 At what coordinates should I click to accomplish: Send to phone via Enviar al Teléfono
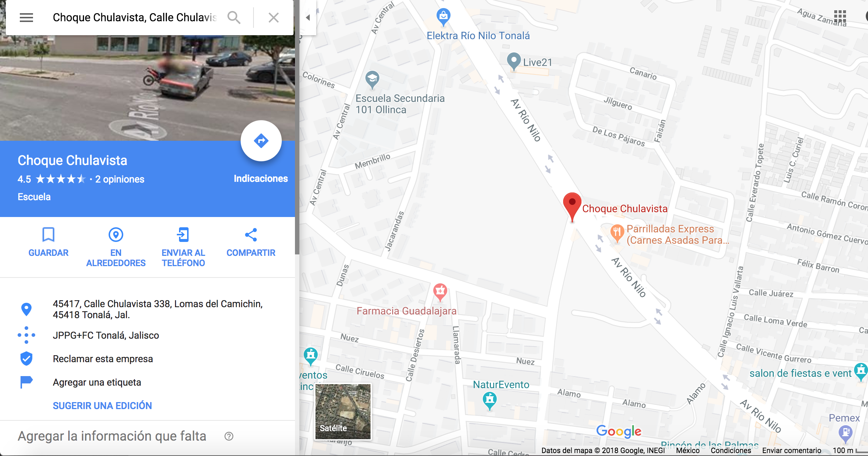(x=183, y=235)
